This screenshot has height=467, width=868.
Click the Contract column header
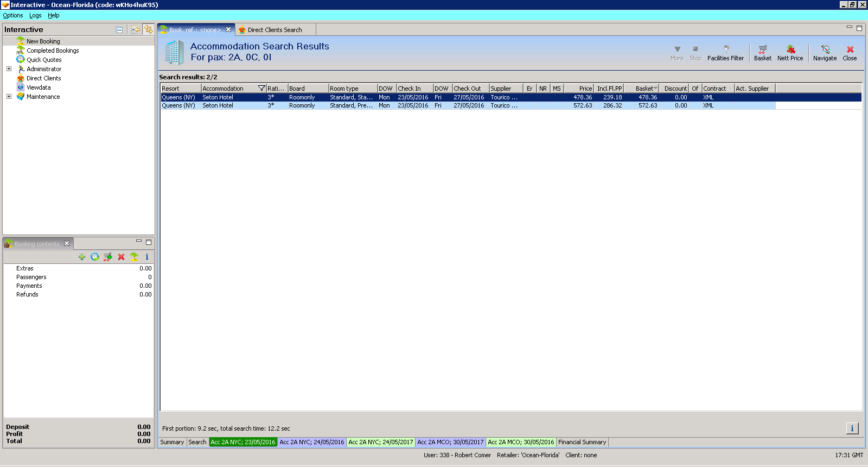(718, 89)
